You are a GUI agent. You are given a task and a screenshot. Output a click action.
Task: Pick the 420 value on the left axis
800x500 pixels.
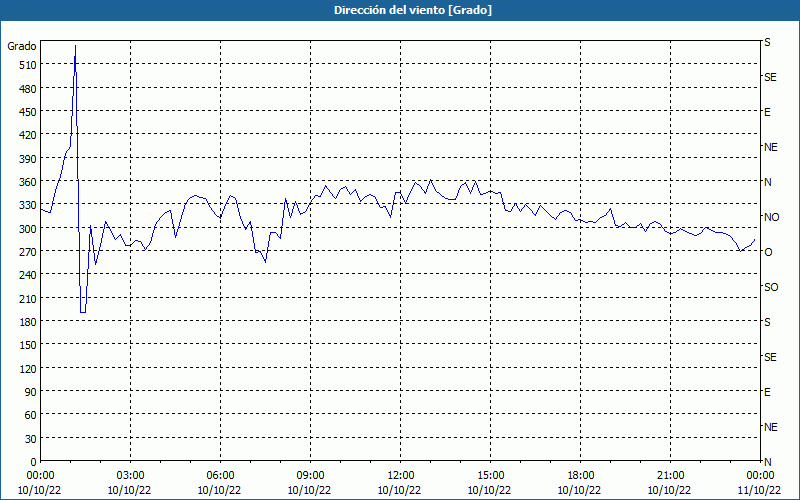[x=28, y=135]
